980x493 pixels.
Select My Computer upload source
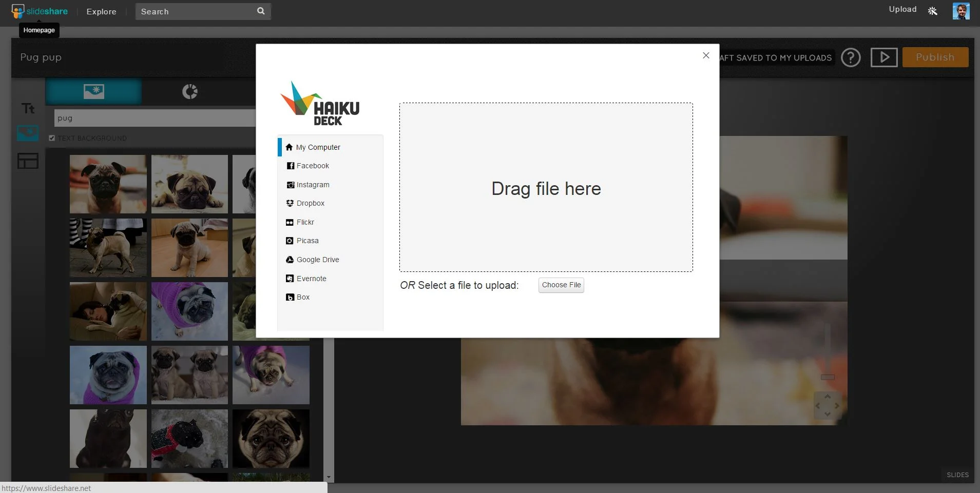tap(331, 147)
